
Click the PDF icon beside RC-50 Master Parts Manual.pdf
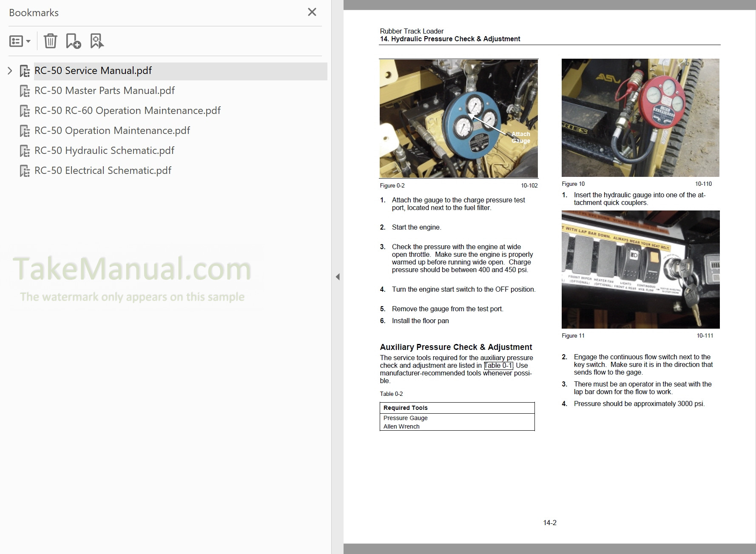click(25, 91)
